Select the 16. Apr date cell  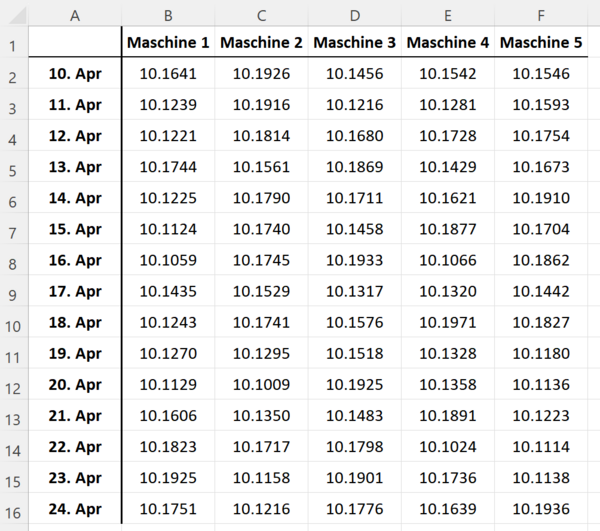coord(75,260)
